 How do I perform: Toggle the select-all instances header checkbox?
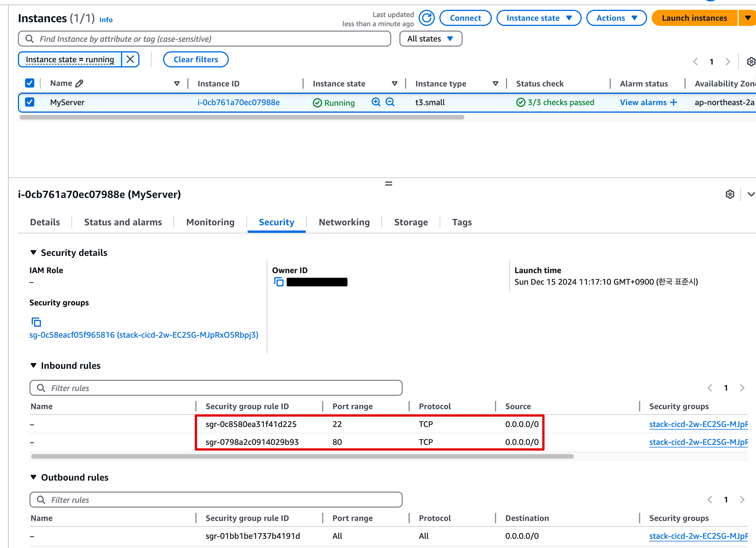tap(30, 83)
